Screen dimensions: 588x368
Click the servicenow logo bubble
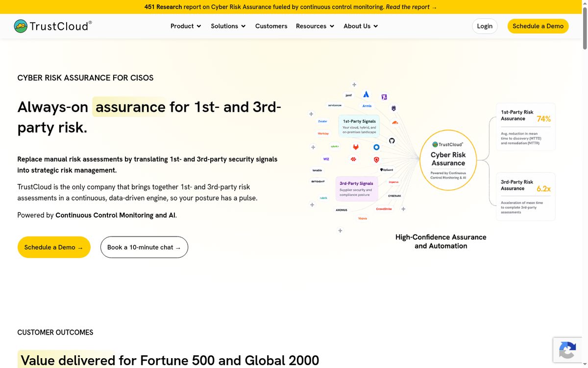[335, 105]
